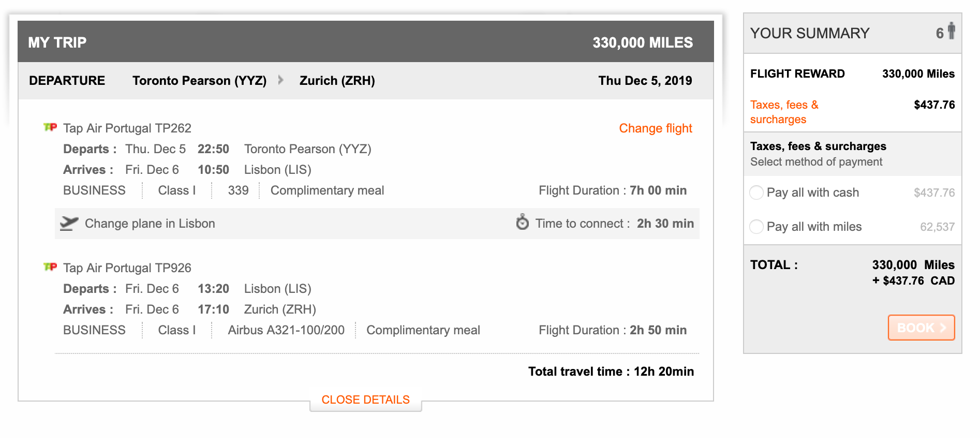Click the Total travel time text

coord(611,372)
